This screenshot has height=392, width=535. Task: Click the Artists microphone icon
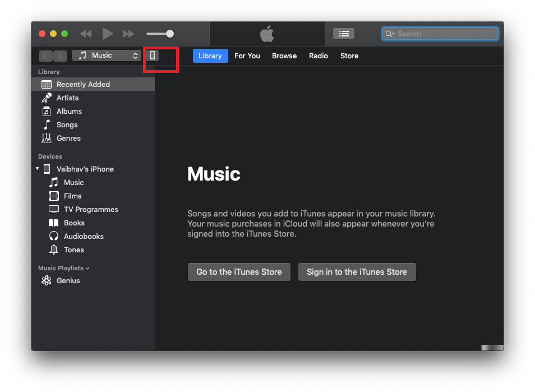tap(47, 98)
